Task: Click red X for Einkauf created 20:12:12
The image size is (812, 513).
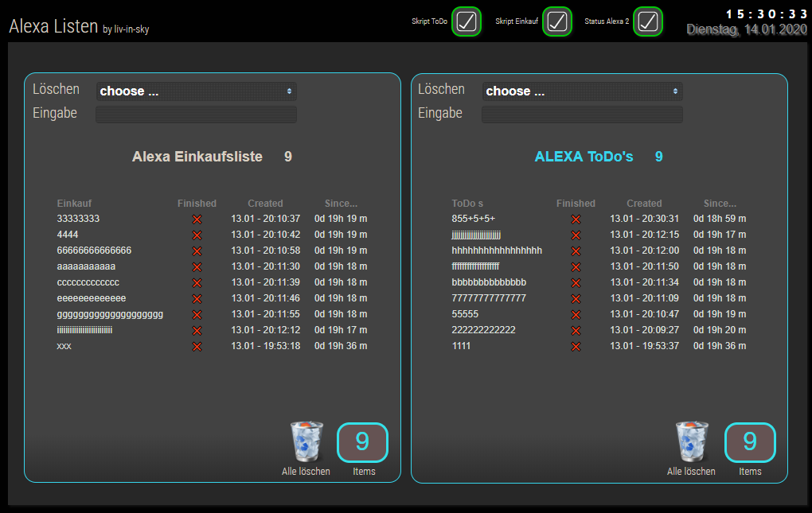Action: click(197, 331)
